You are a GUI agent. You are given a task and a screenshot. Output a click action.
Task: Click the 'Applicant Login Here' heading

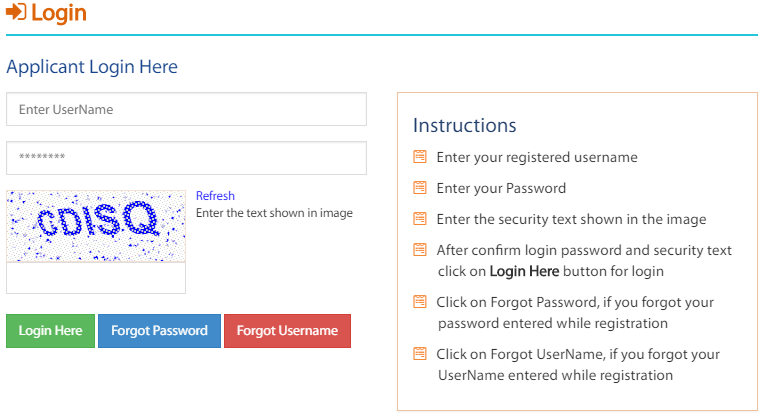(x=92, y=67)
